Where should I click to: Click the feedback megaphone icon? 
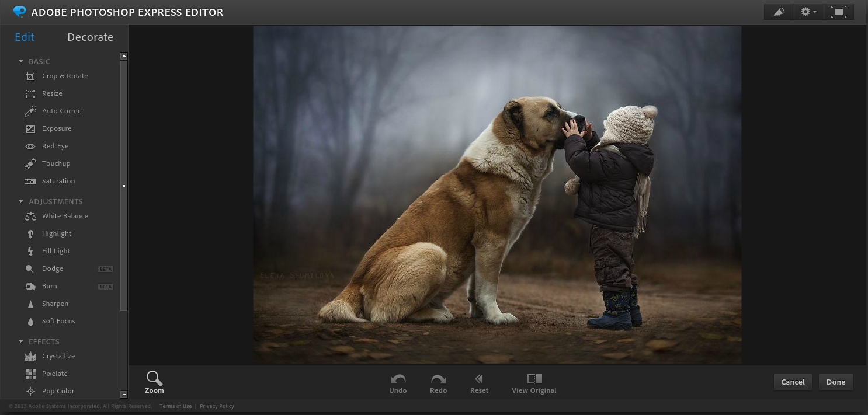(x=779, y=12)
